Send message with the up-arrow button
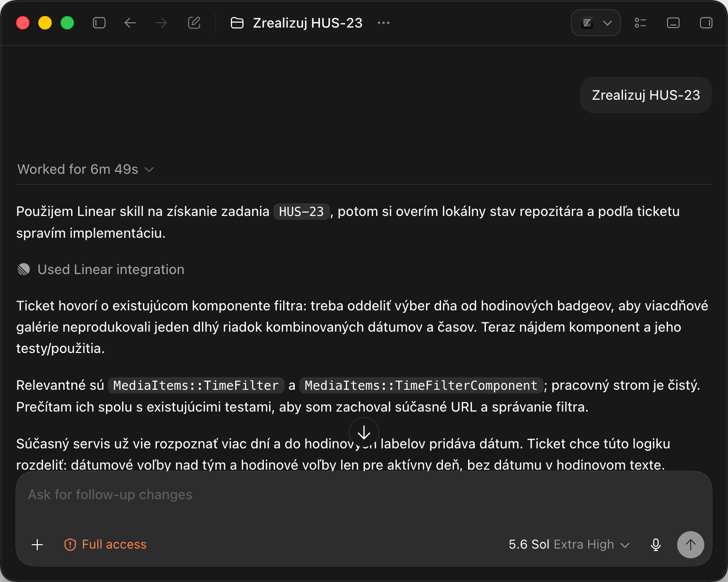Image resolution: width=728 pixels, height=582 pixels. click(691, 545)
